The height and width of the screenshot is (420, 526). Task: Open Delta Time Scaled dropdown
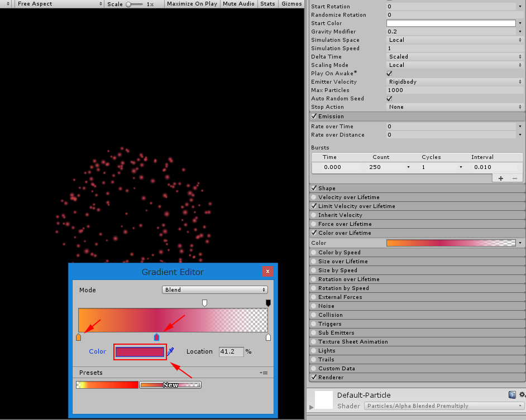tap(455, 57)
